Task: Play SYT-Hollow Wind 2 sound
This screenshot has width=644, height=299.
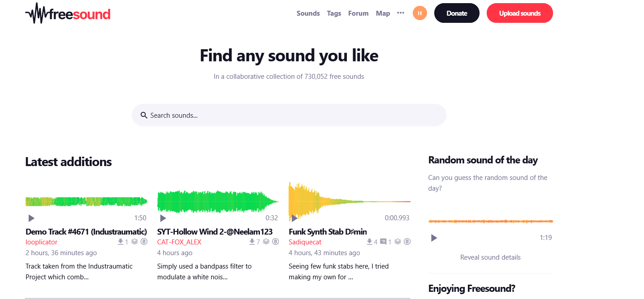Action: pyautogui.click(x=163, y=218)
